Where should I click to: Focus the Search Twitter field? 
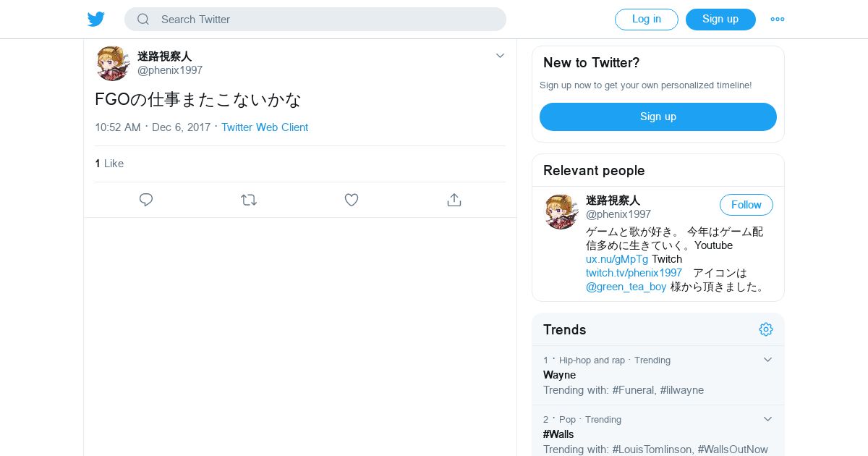[x=325, y=20]
